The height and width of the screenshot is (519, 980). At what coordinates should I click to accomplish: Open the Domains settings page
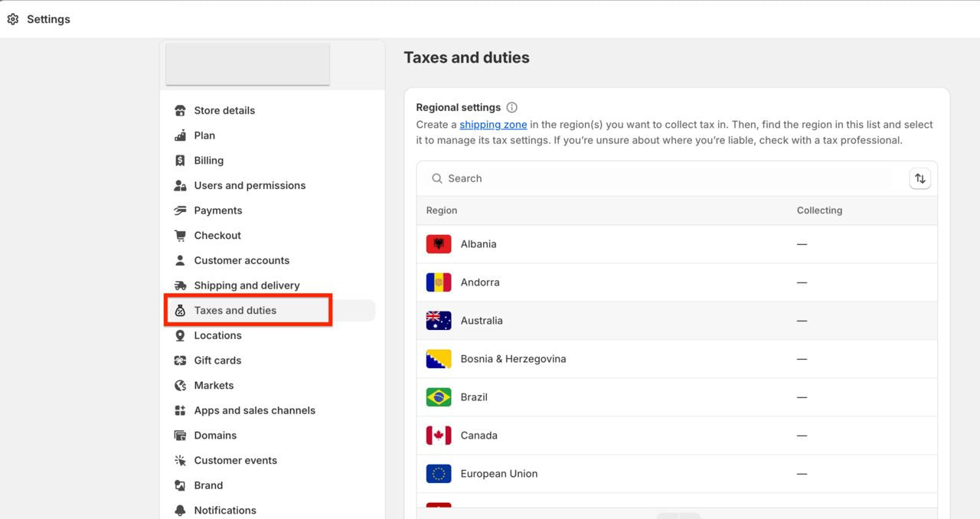[215, 436]
